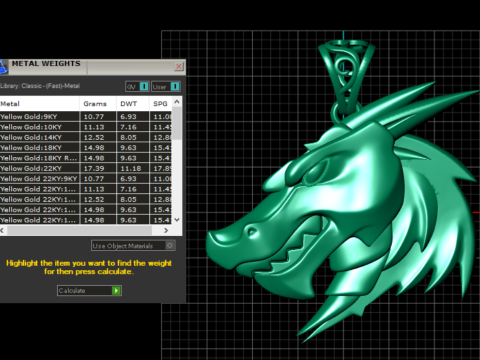Click 6.93 DWT in Yellow Gold 22KY:9KY row

point(128,179)
